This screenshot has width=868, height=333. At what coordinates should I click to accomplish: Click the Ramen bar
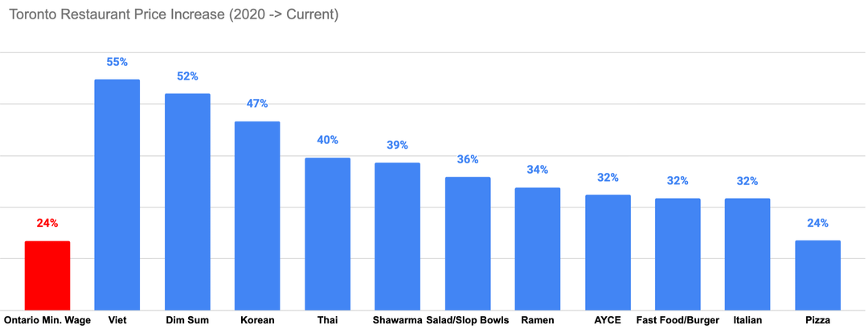coord(537,249)
